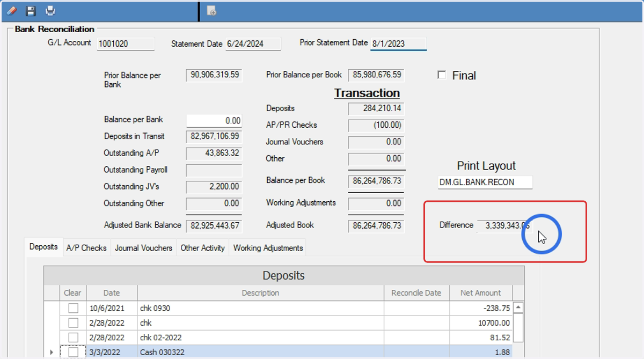The image size is (644, 359).
Task: Click the Balance per Bank input field
Action: click(x=214, y=121)
